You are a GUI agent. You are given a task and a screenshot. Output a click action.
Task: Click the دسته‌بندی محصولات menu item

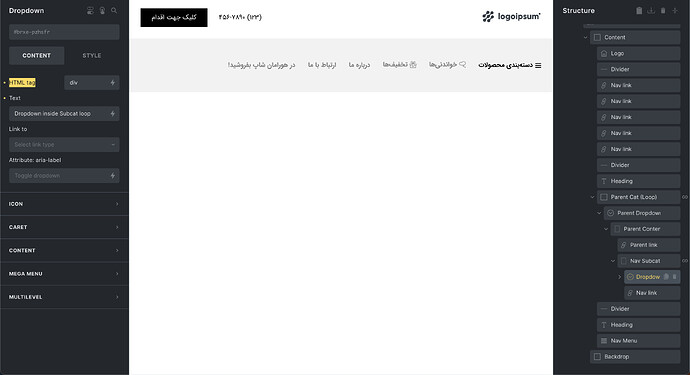coord(506,65)
